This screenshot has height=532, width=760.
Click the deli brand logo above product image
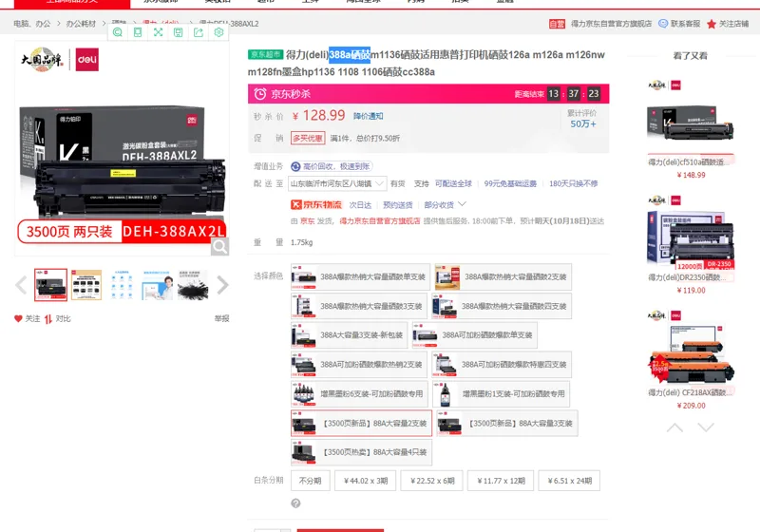pyautogui.click(x=87, y=60)
